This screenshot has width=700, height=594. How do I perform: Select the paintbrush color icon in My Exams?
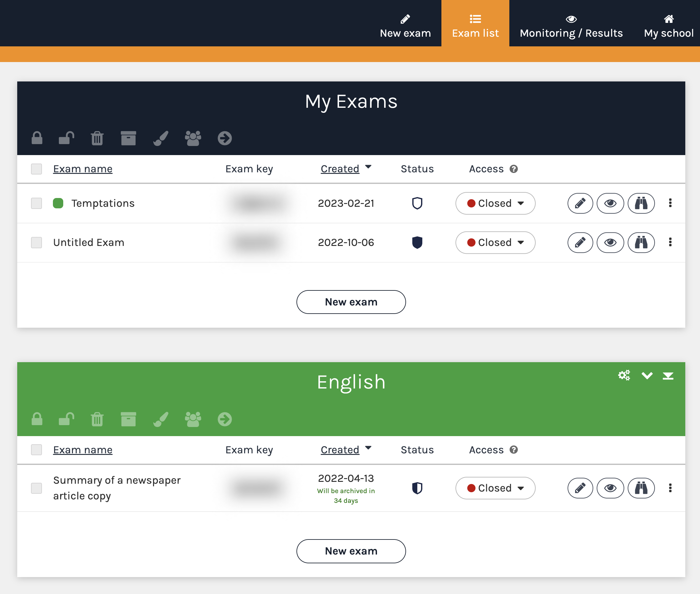click(x=161, y=138)
